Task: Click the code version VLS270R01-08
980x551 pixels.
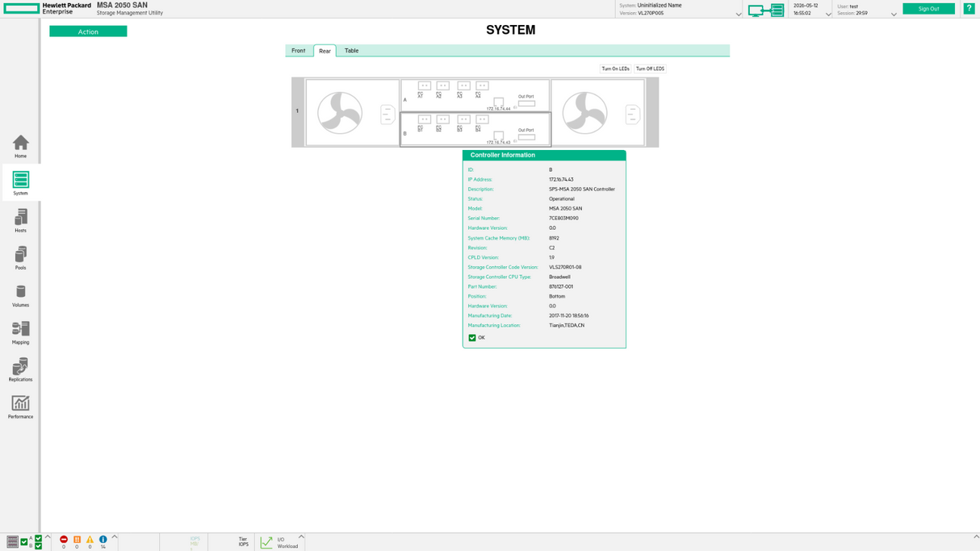Action: pyautogui.click(x=565, y=267)
